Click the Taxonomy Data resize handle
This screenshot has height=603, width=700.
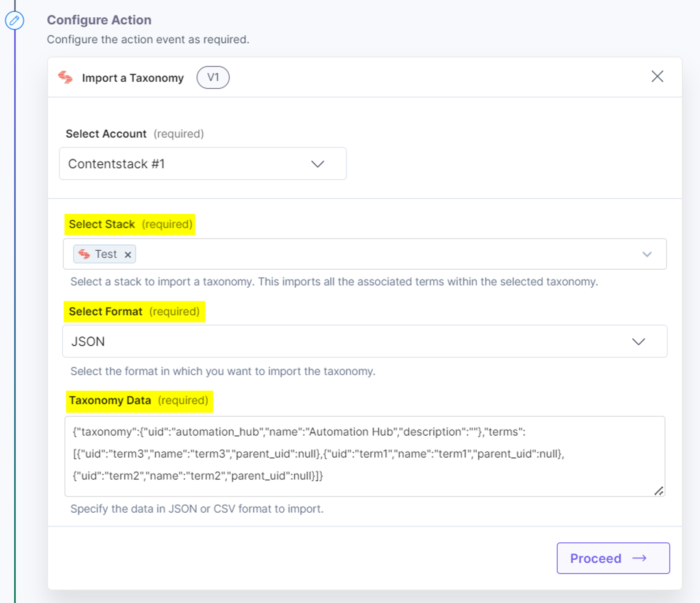click(x=659, y=491)
